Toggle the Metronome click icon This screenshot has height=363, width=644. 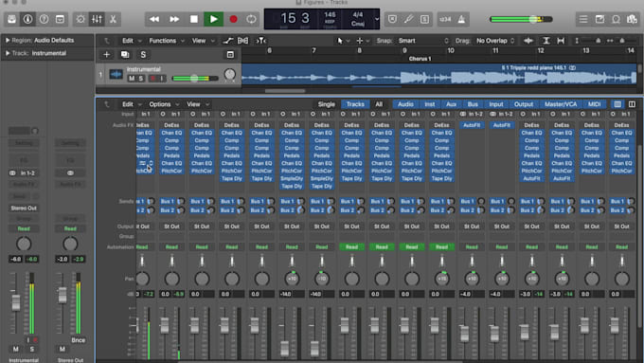click(461, 19)
